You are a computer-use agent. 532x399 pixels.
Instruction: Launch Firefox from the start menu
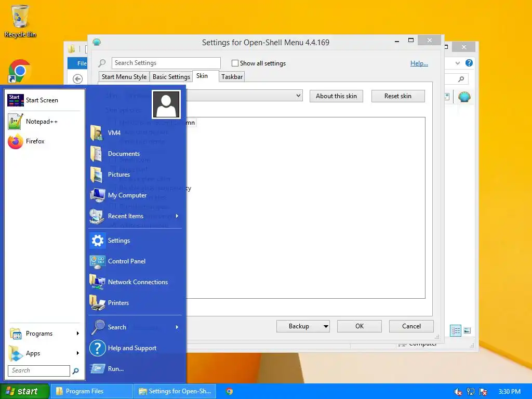coord(45,141)
